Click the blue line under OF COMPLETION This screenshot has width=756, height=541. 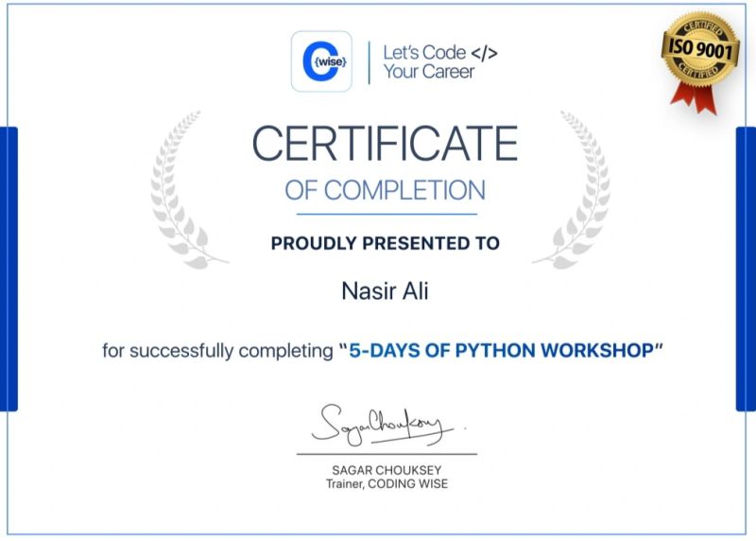tap(385, 214)
